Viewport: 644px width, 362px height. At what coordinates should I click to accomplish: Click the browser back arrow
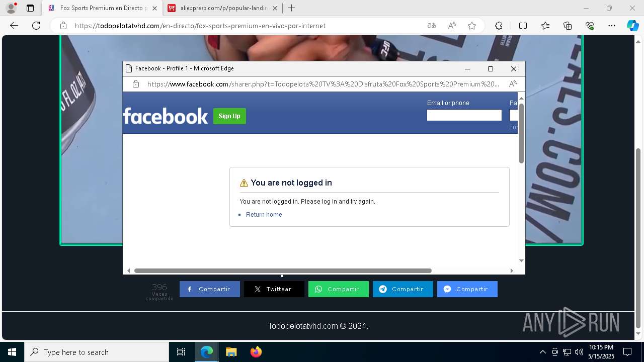pyautogui.click(x=14, y=26)
